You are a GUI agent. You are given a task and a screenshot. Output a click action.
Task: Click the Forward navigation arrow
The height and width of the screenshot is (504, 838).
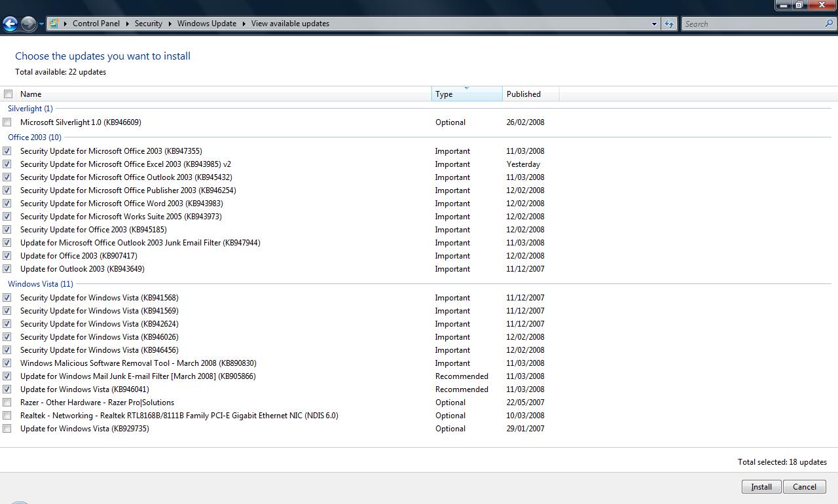[x=28, y=24]
